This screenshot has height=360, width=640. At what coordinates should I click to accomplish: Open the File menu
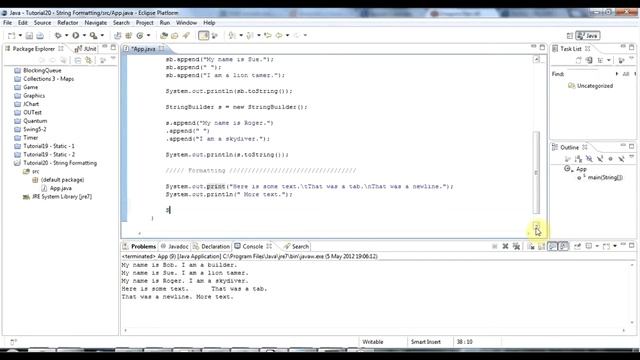7,23
